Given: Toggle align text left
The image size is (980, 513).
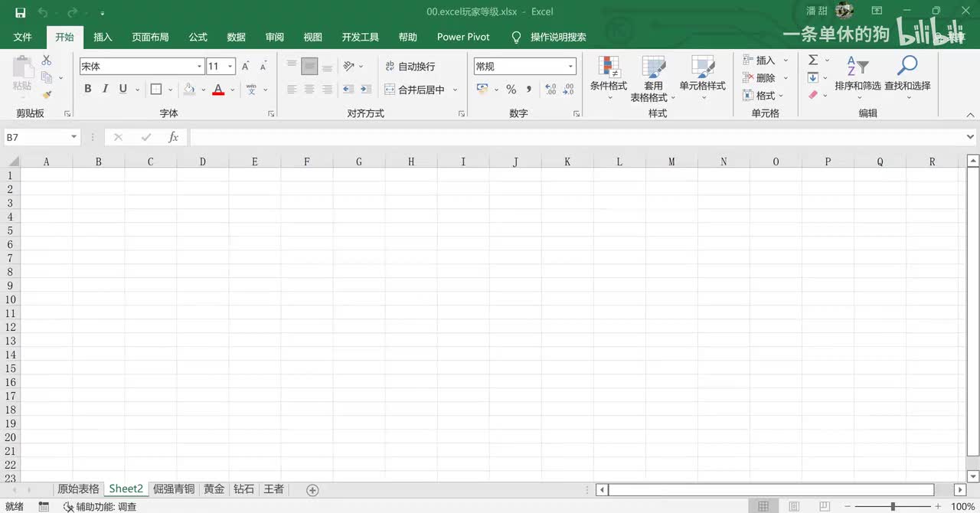Looking at the screenshot, I should 292,90.
